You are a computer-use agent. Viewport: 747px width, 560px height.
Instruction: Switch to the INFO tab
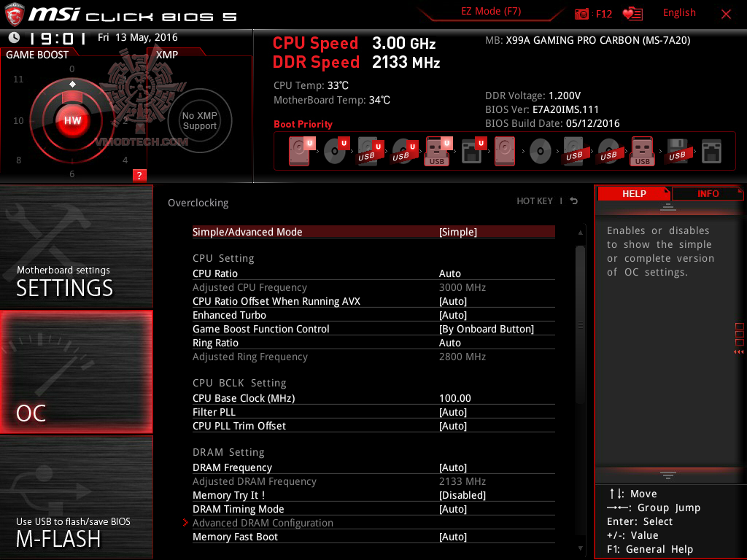click(708, 193)
